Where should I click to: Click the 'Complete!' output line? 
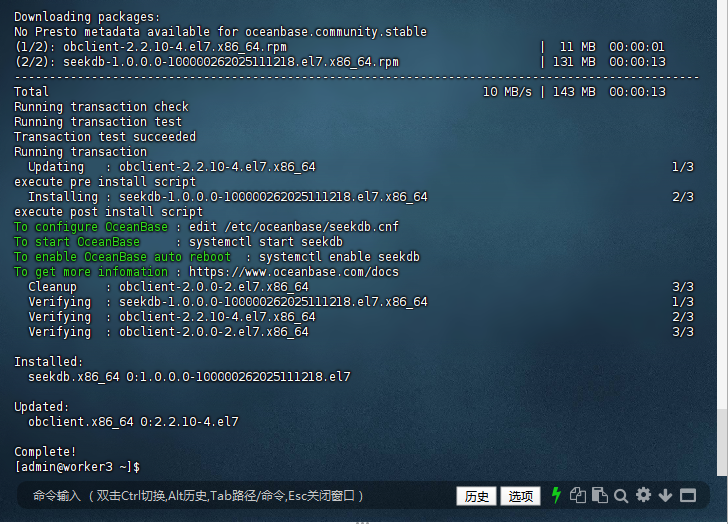(45, 452)
